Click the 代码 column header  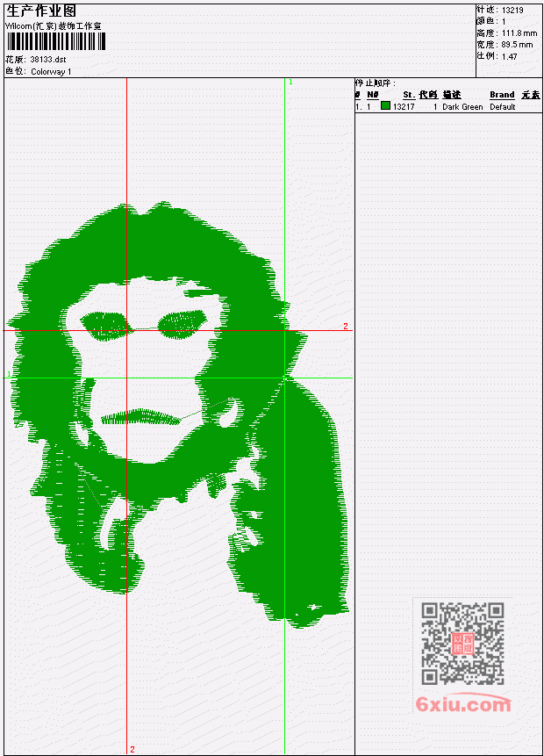(x=428, y=95)
